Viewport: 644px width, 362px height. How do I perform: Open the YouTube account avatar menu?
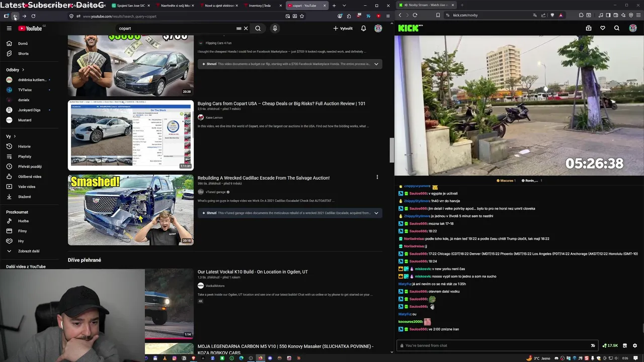coord(378,28)
